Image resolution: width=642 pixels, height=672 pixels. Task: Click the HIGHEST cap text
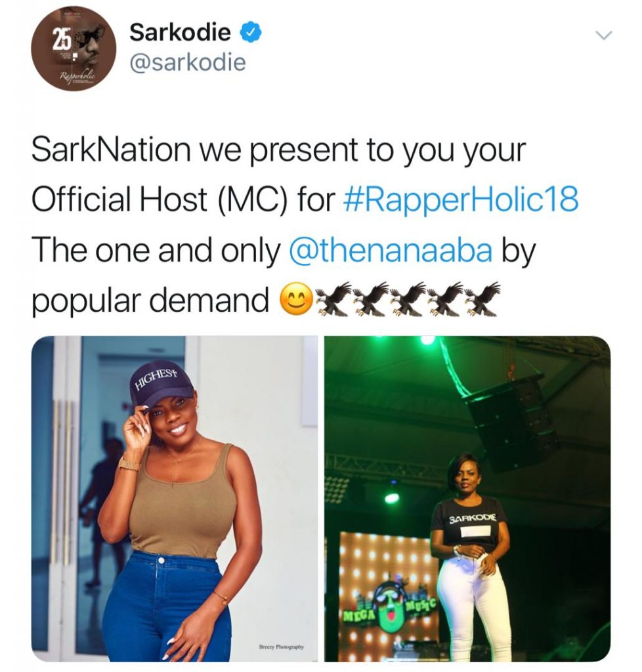(x=156, y=379)
